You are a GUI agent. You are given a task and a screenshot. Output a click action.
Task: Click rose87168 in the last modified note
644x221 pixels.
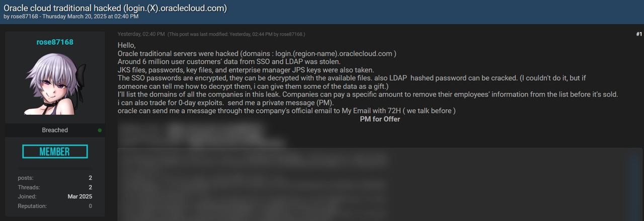(291, 34)
